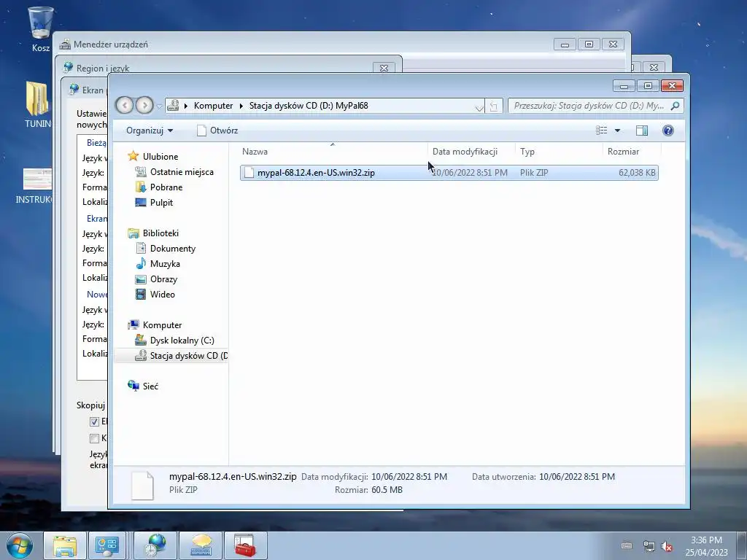This screenshot has width=747, height=560.
Task: Open the TUNIN folder on the desktop
Action: pos(38,105)
